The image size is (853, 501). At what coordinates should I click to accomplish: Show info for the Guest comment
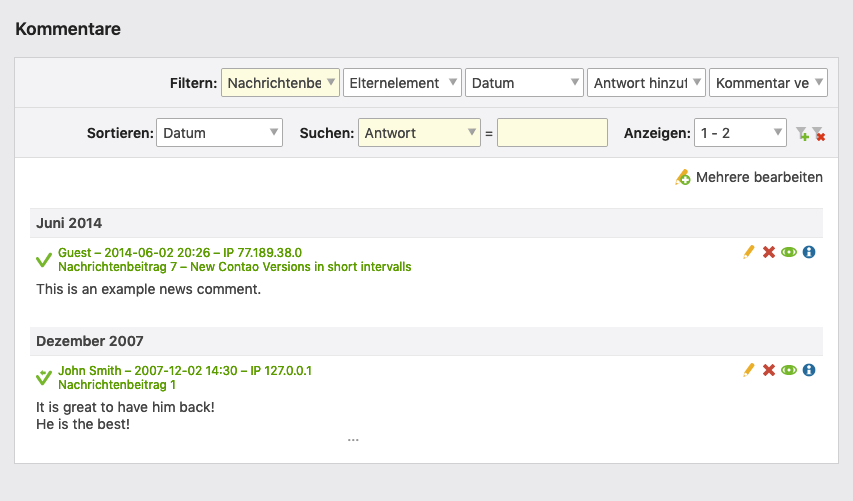click(809, 252)
